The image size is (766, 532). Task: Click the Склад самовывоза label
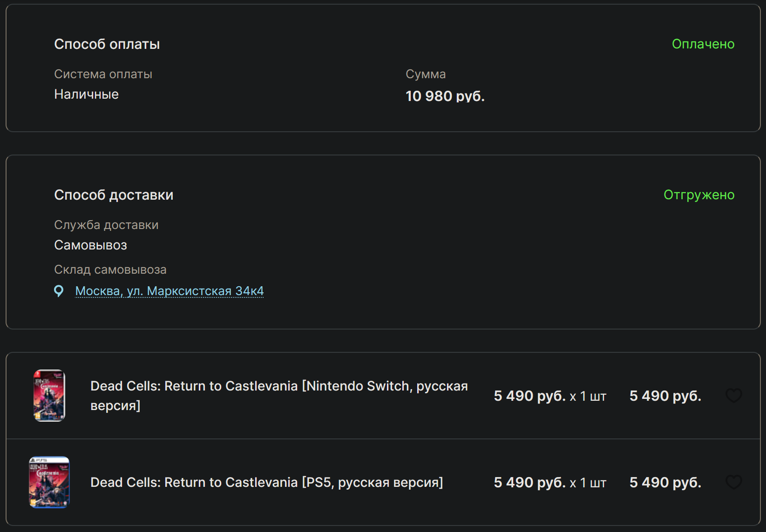point(110,269)
